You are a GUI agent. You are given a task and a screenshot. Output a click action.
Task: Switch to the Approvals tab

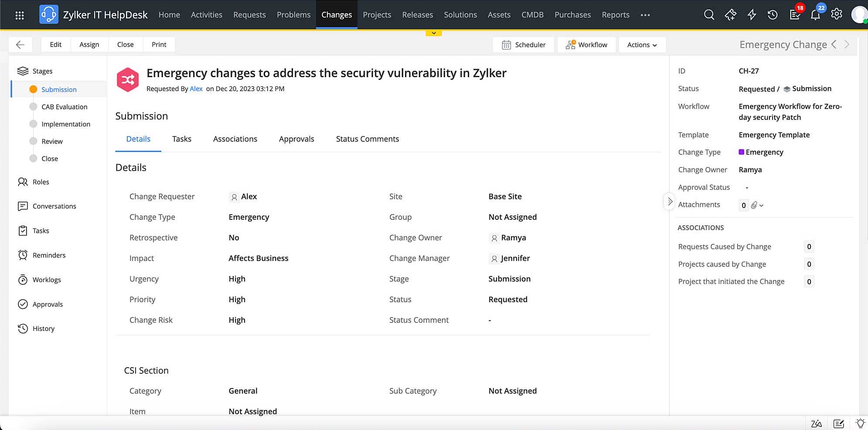click(296, 139)
